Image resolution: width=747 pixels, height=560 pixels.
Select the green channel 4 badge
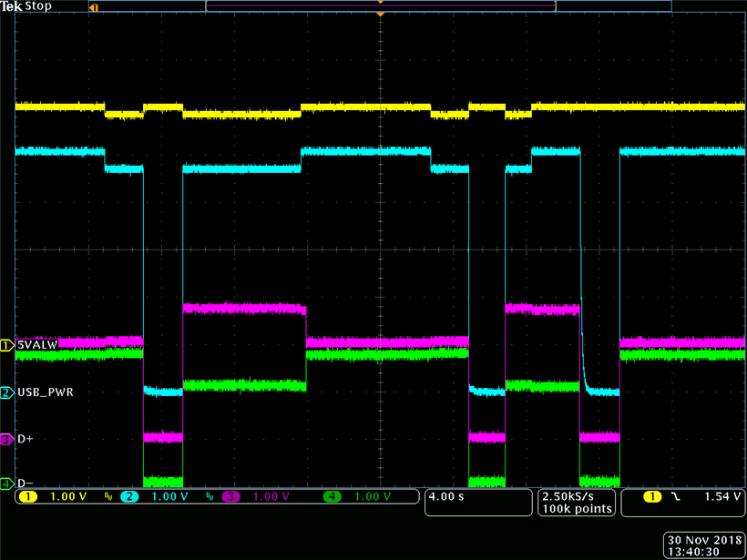pos(333,497)
